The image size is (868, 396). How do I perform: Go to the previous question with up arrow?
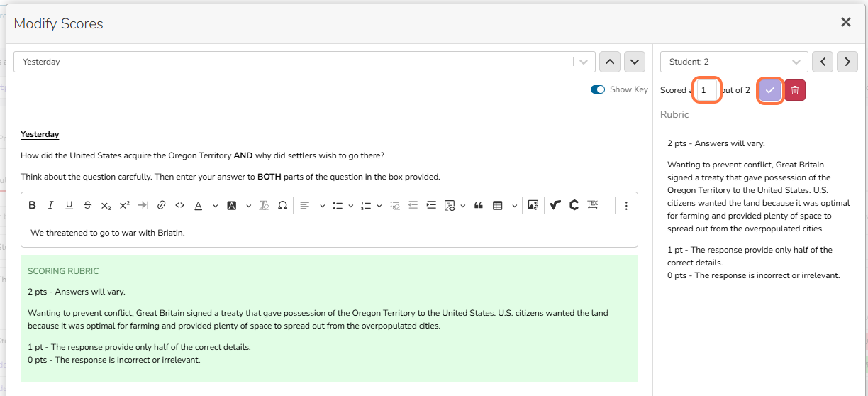610,62
